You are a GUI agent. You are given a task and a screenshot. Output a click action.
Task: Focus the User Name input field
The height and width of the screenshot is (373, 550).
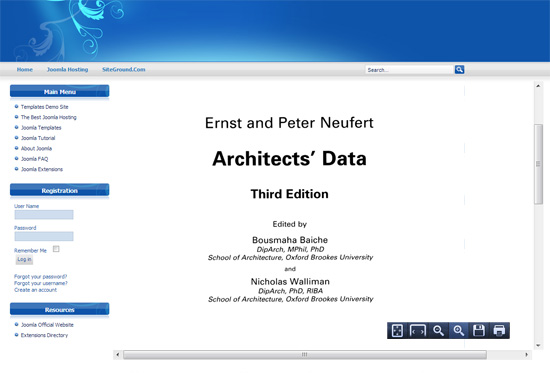point(44,215)
